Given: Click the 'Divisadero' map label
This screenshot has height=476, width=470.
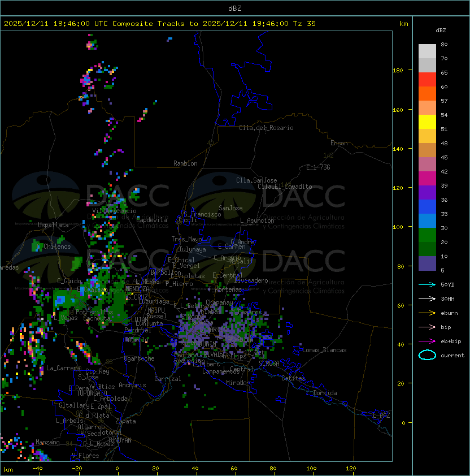Looking at the screenshot, I should click(x=251, y=280).
